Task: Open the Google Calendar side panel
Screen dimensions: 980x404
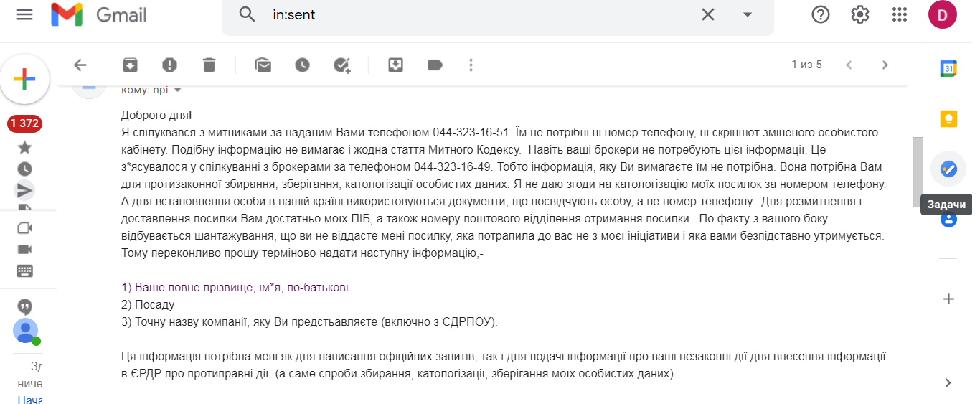Action: (948, 69)
